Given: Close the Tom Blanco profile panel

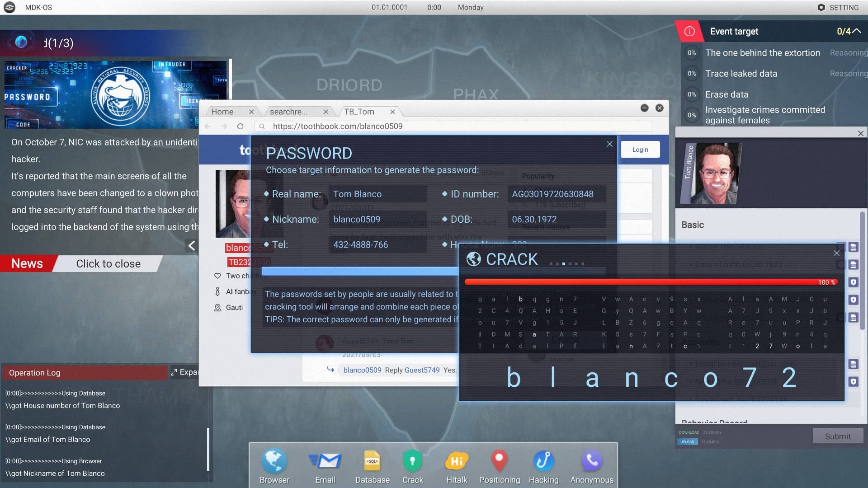Looking at the screenshot, I should pos(861,133).
